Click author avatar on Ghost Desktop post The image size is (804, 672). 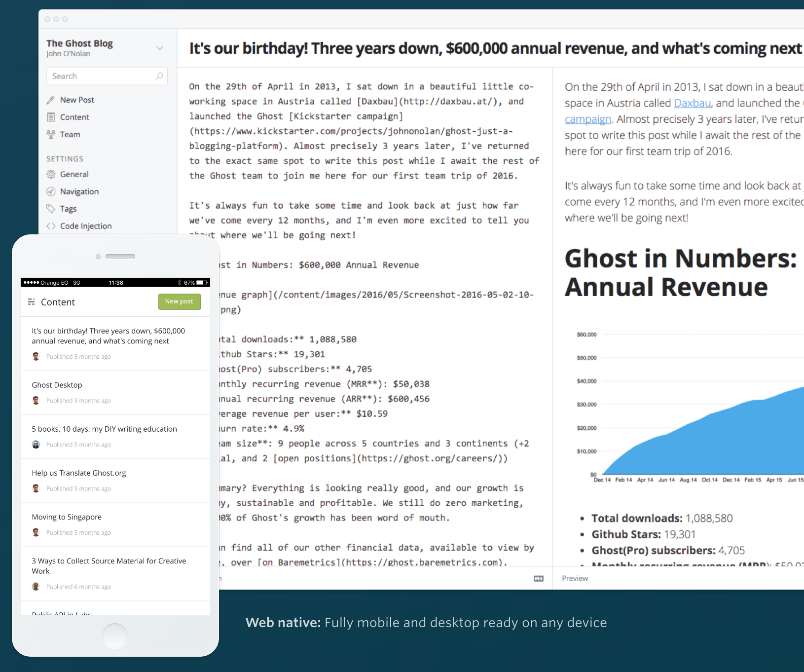click(36, 400)
